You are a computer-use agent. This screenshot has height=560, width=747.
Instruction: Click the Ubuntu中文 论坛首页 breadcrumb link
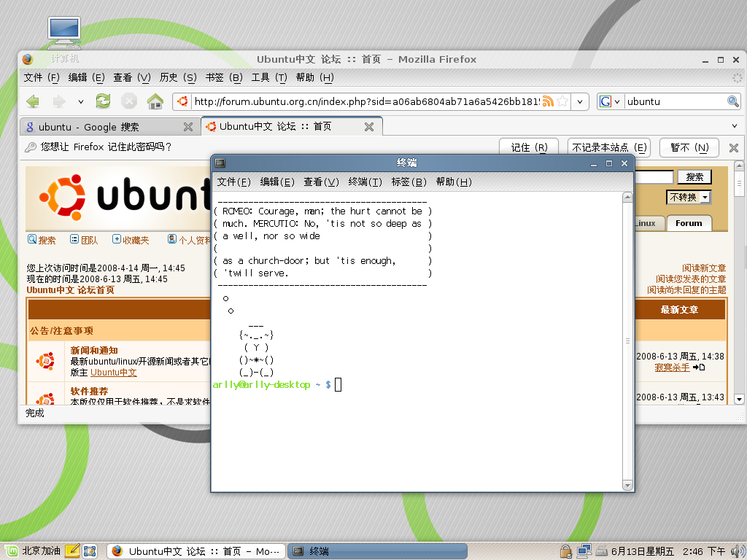pos(71,290)
